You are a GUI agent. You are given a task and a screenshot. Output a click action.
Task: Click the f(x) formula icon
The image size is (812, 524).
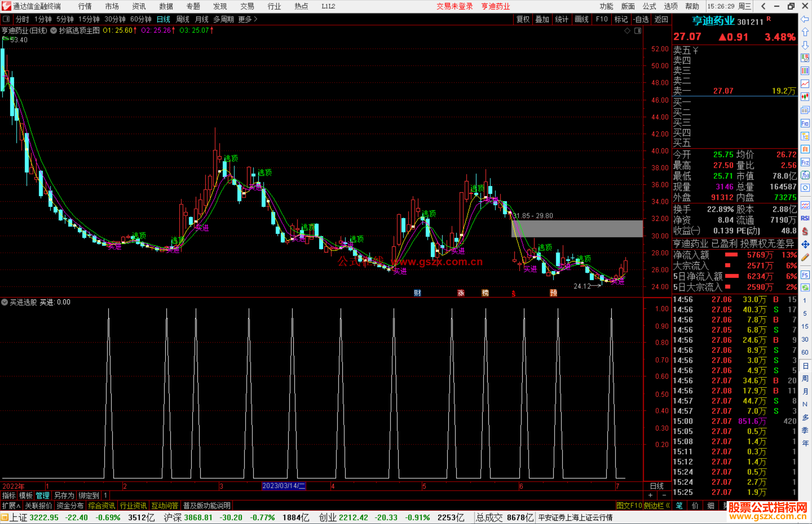click(805, 175)
